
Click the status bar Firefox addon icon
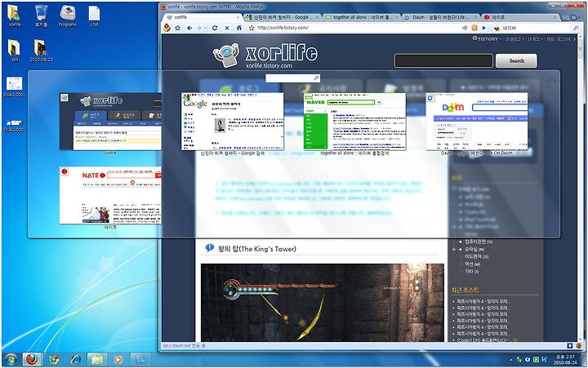coord(580,345)
